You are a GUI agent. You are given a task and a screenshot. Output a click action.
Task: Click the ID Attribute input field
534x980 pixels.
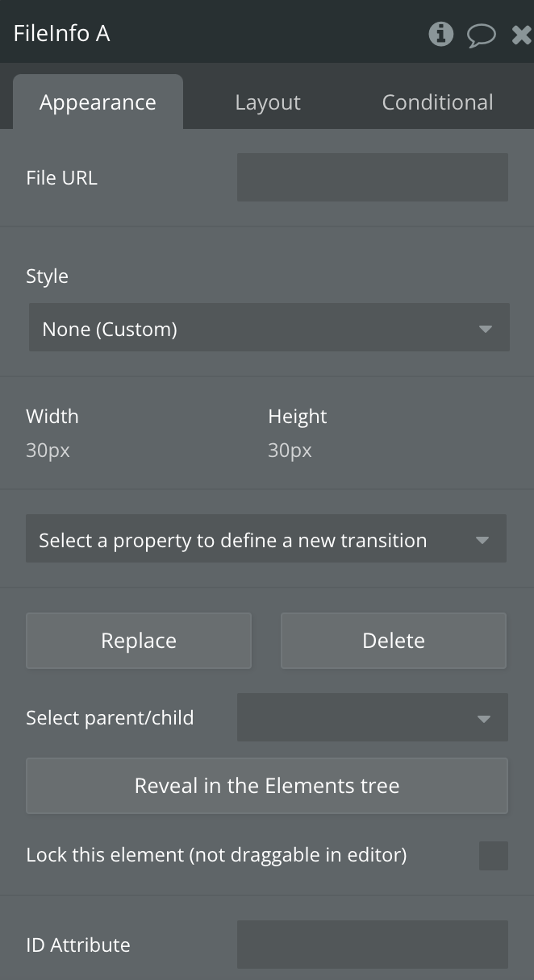(373, 945)
